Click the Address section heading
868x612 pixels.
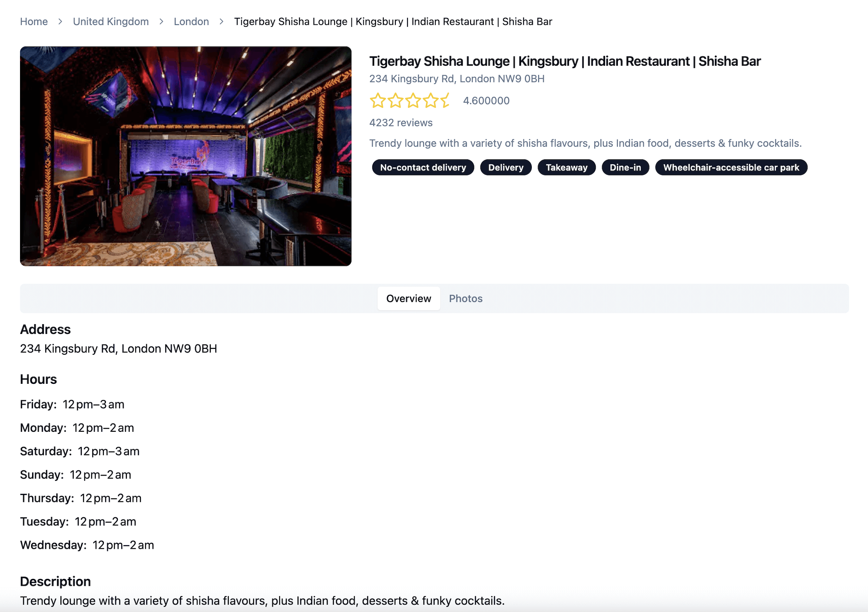pos(45,330)
